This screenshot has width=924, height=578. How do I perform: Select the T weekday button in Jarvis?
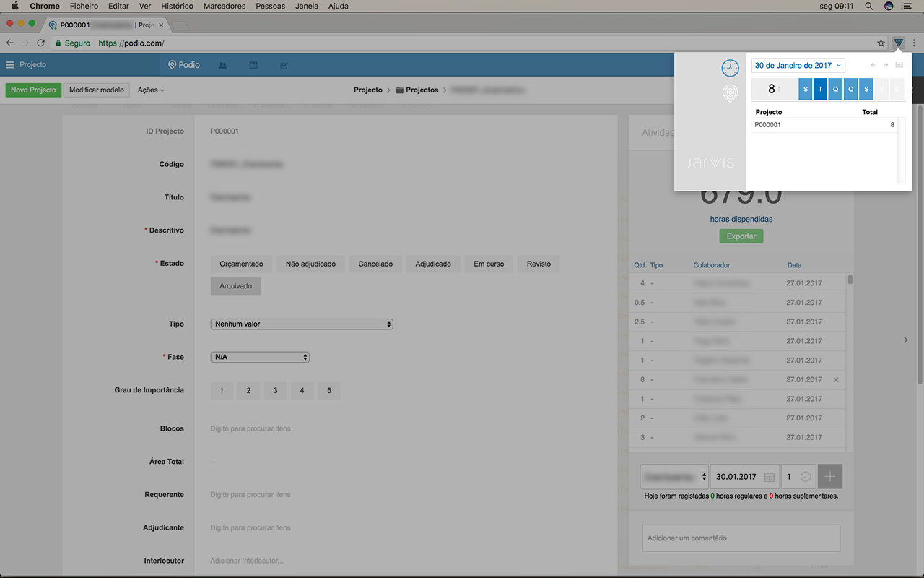[x=821, y=90]
